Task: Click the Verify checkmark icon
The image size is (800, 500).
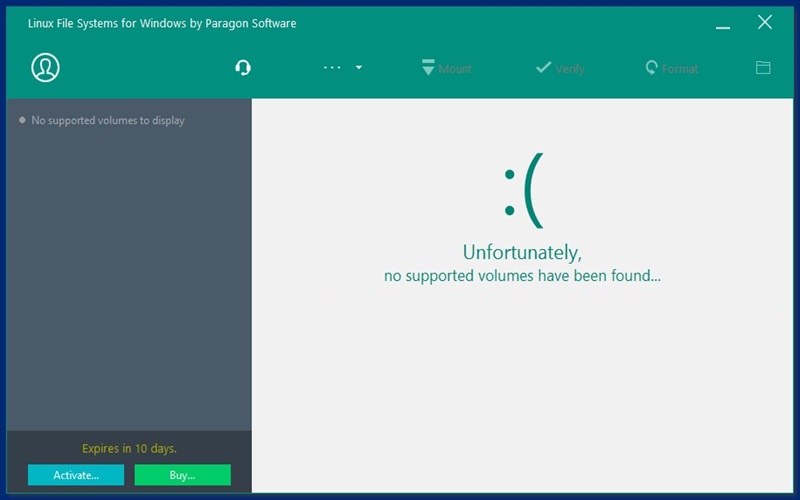Action: [543, 67]
